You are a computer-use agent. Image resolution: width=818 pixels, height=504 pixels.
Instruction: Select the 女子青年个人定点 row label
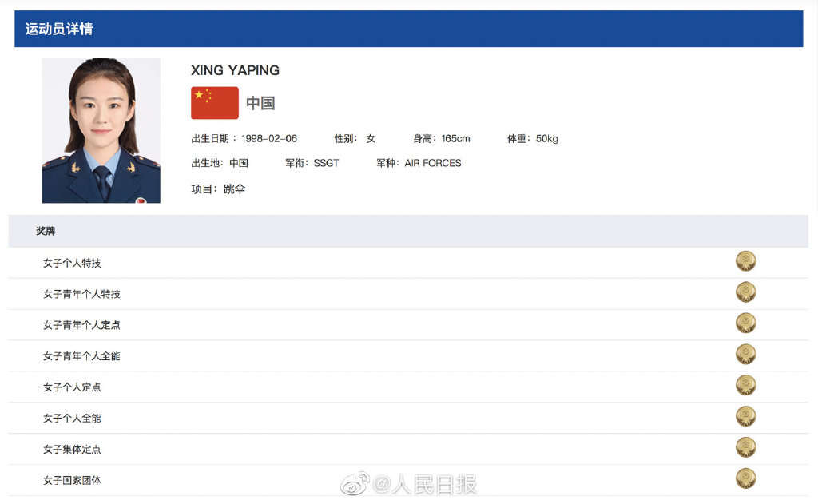click(x=81, y=325)
